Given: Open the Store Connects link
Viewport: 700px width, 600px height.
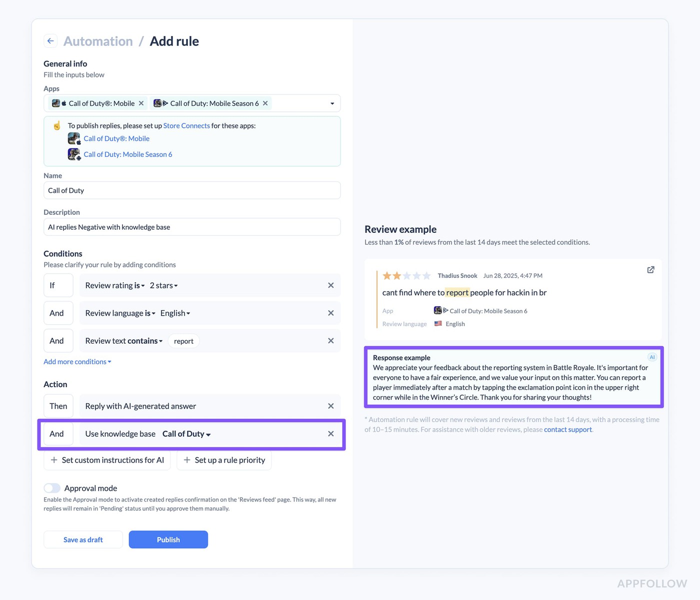Looking at the screenshot, I should 186,126.
